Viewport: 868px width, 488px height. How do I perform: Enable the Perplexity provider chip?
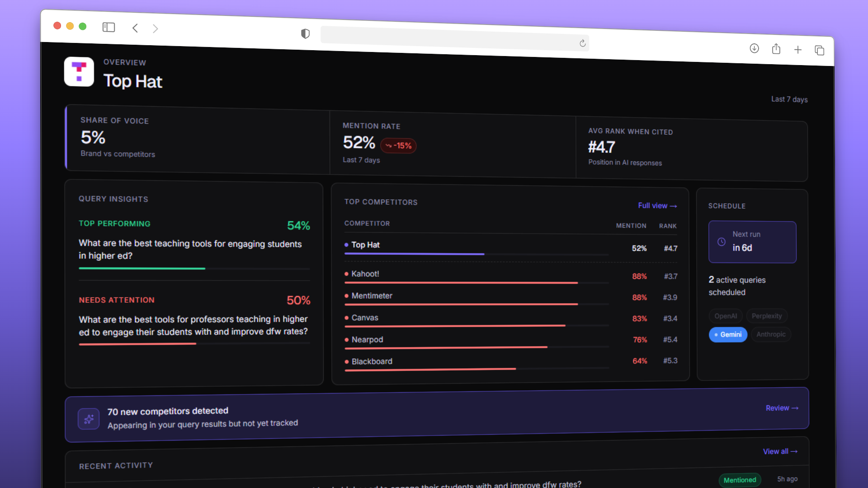tap(767, 316)
